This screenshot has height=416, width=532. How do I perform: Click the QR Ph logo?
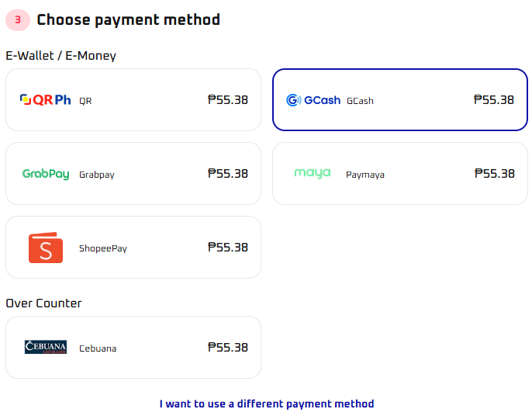(x=45, y=100)
